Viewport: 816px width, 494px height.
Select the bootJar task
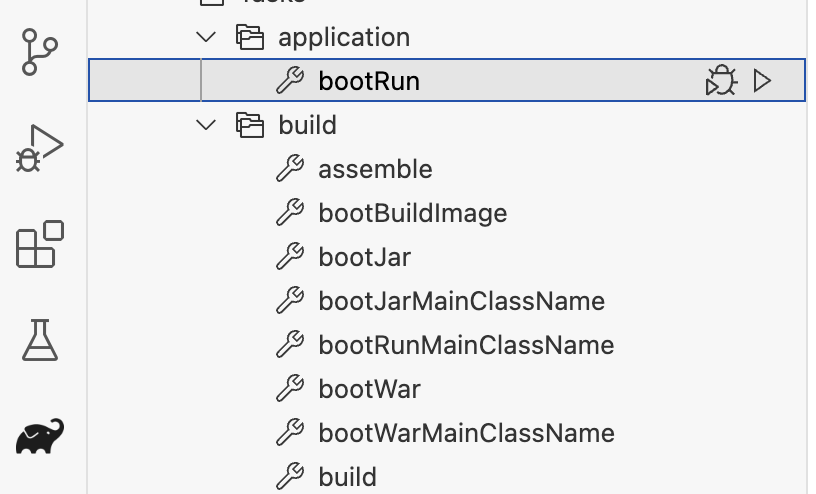365,257
